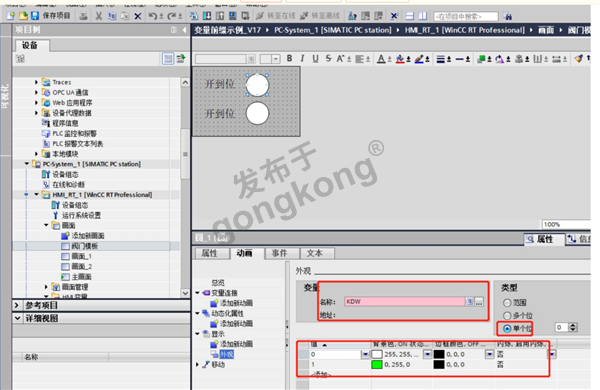600x390 pixels.
Task: Open the value 0 dropdown arrow
Action: [x=365, y=354]
